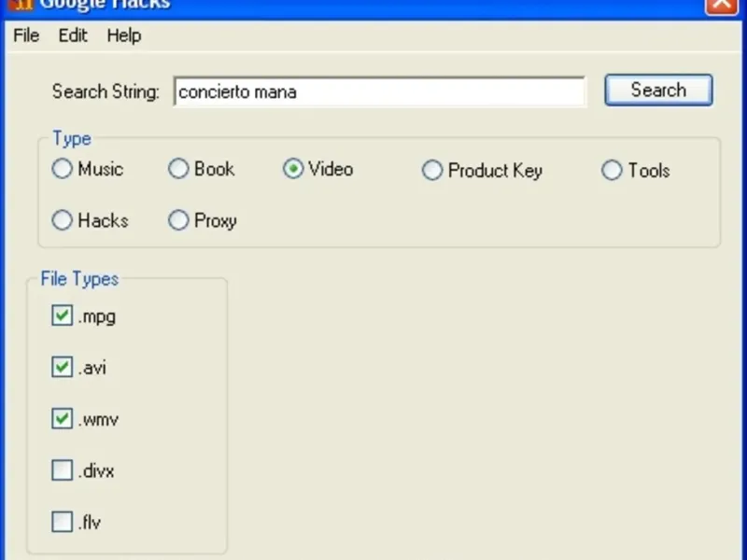
Task: Click the Google Hacks title bar icon
Action: coord(21,5)
